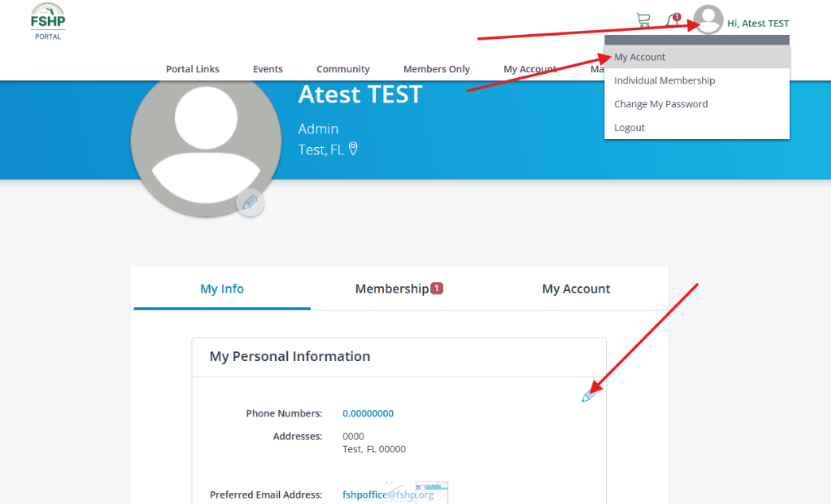
Task: Select Change My Password option
Action: [661, 104]
